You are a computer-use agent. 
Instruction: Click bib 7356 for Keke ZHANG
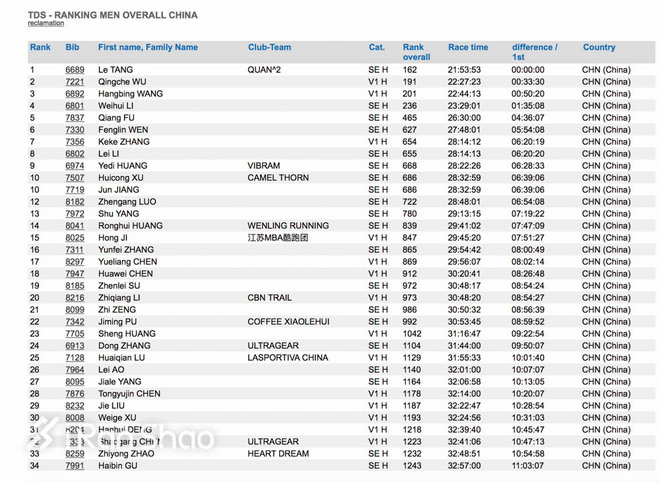coord(75,142)
